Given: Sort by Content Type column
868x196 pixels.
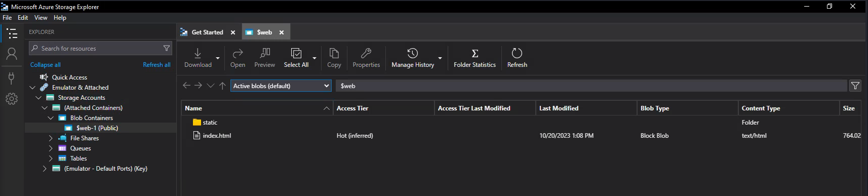Looking at the screenshot, I should tap(788, 108).
